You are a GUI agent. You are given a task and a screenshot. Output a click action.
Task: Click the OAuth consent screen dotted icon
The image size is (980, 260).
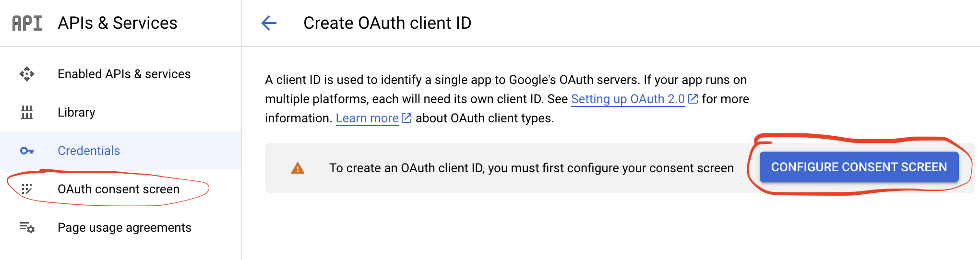(x=27, y=189)
